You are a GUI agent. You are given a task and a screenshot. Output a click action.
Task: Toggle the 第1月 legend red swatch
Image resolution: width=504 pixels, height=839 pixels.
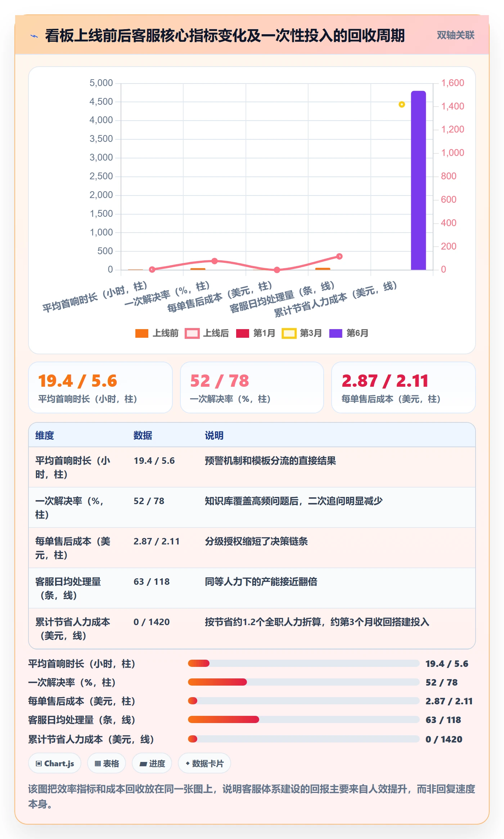[x=243, y=333]
